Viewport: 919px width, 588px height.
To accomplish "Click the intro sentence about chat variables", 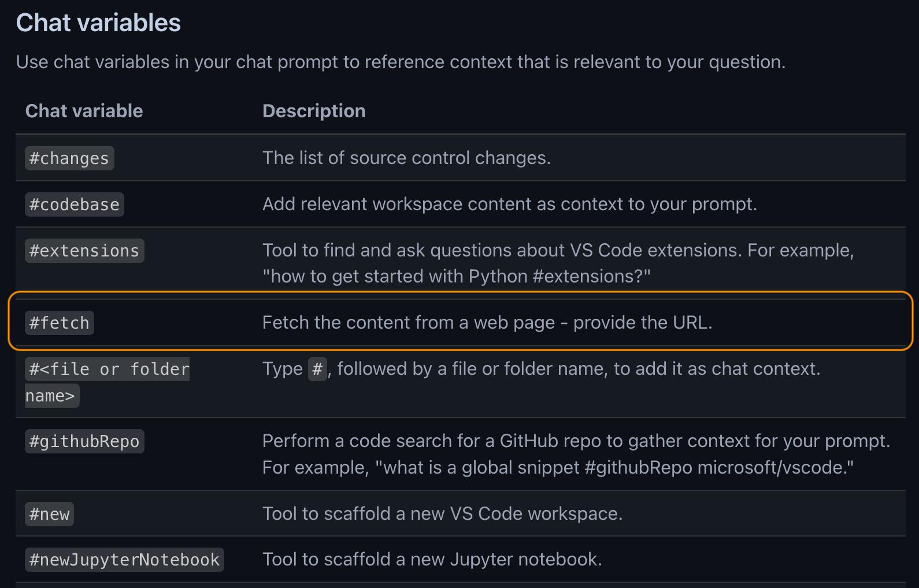I will (401, 62).
